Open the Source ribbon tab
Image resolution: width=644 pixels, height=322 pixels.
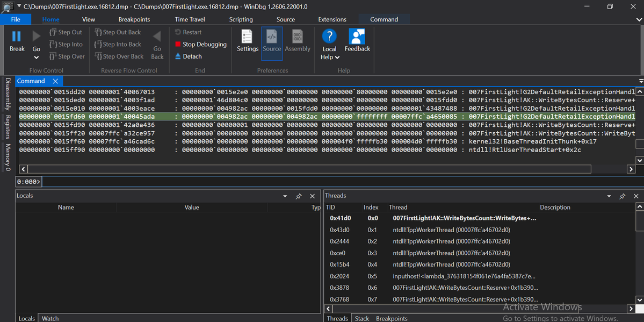285,19
